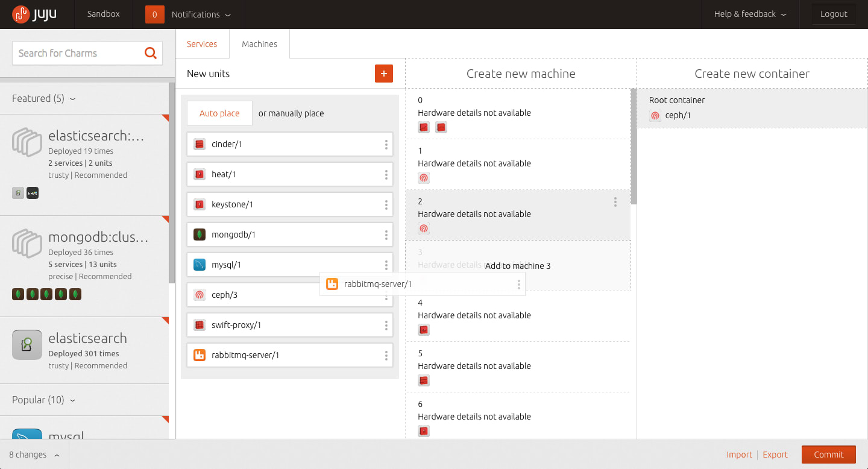
Task: Open the more menu for swift-proxy/1
Action: coord(386,325)
